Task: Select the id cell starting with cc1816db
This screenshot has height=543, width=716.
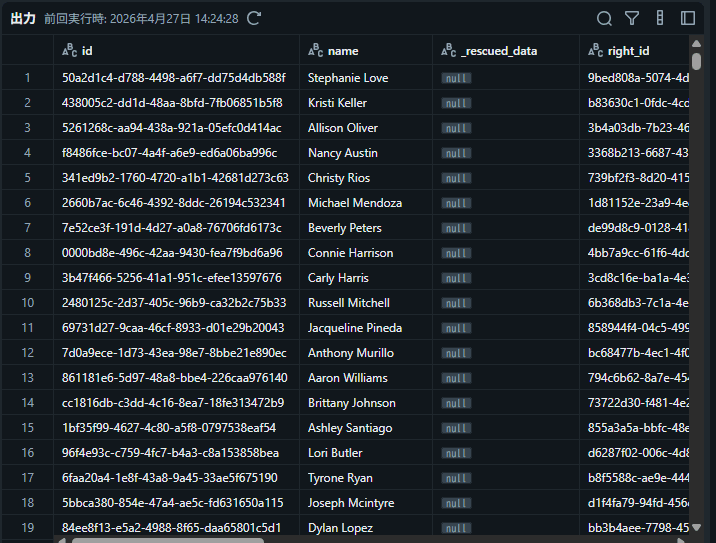Action: click(x=176, y=403)
